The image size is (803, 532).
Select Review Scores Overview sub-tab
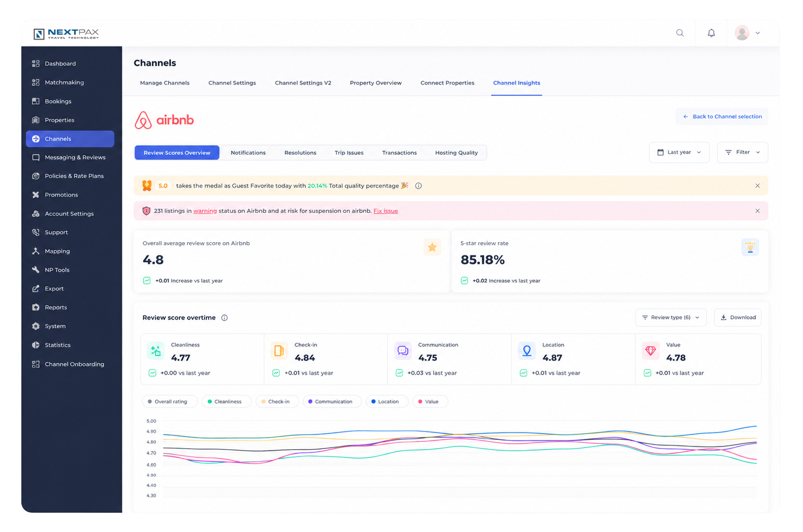click(177, 153)
